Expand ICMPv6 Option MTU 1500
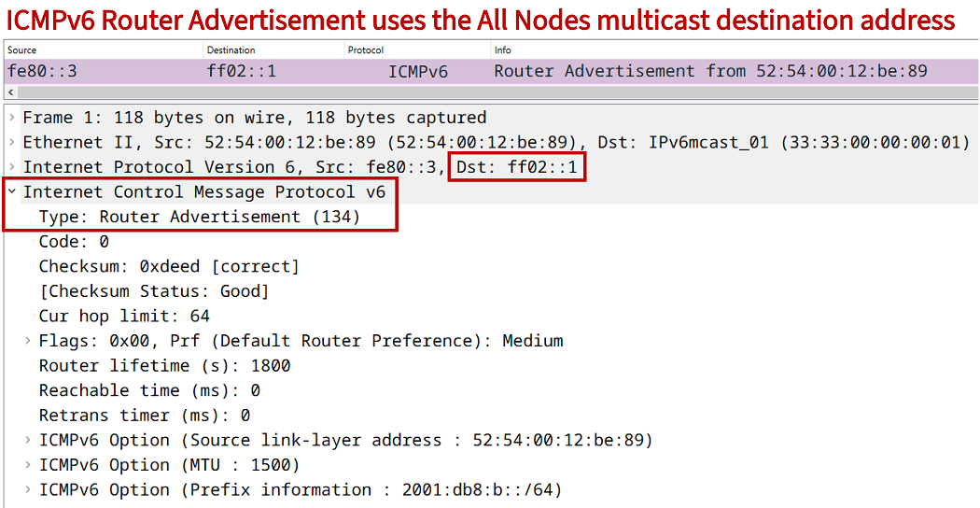The height and width of the screenshot is (508, 980). tap(28, 465)
